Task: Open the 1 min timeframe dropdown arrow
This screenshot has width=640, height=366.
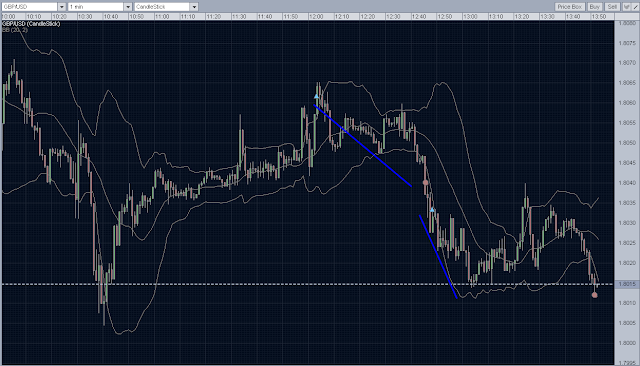Action: pos(128,7)
